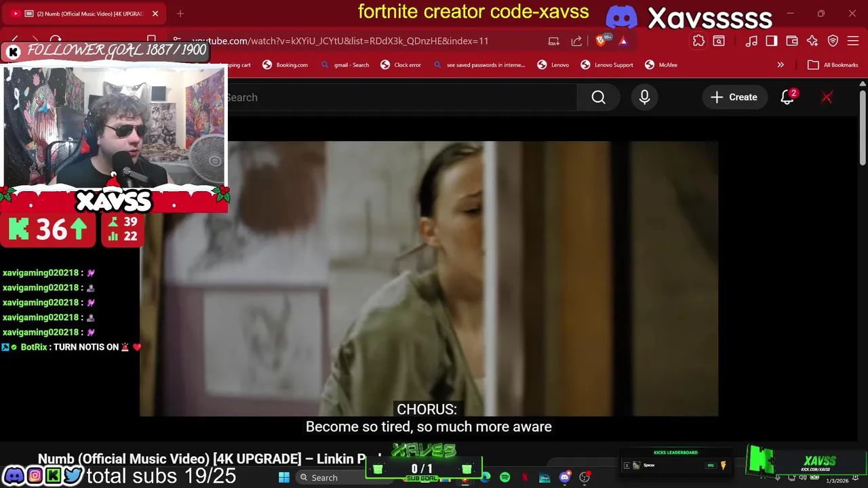Activate voice search microphone icon
This screenshot has height=488, width=868.
[x=644, y=98]
